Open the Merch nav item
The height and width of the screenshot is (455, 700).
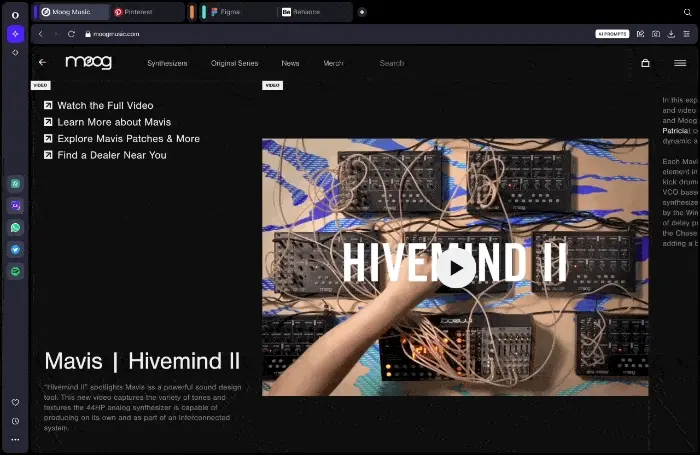point(333,63)
